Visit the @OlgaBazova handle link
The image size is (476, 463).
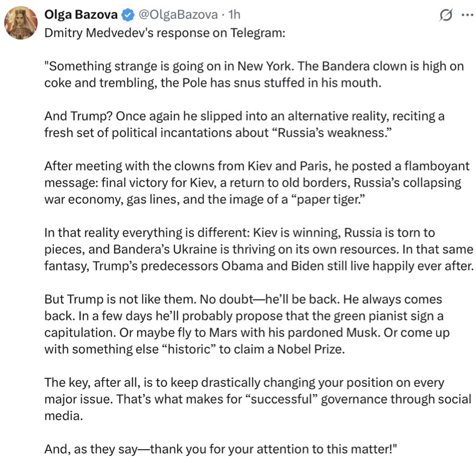(178, 14)
